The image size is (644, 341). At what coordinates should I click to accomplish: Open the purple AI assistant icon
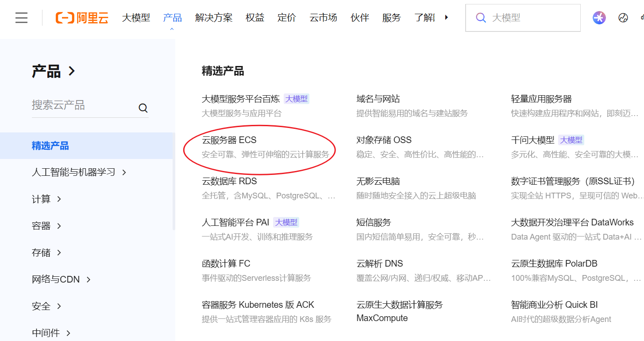tap(599, 18)
